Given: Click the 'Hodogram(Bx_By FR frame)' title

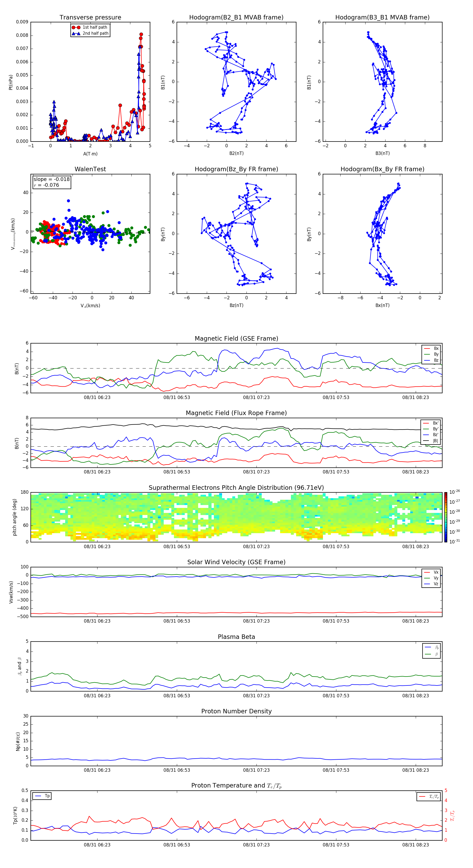Looking at the screenshot, I should point(382,169).
